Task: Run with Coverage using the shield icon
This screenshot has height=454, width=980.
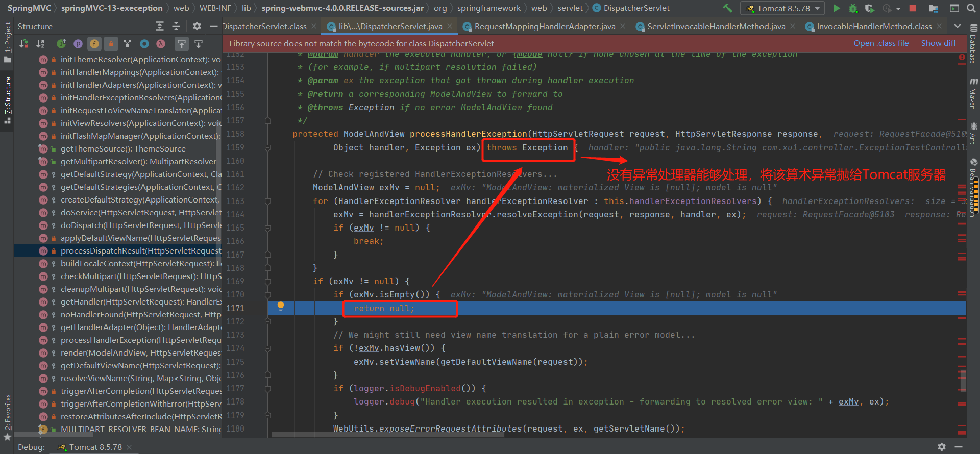Action: pos(870,8)
